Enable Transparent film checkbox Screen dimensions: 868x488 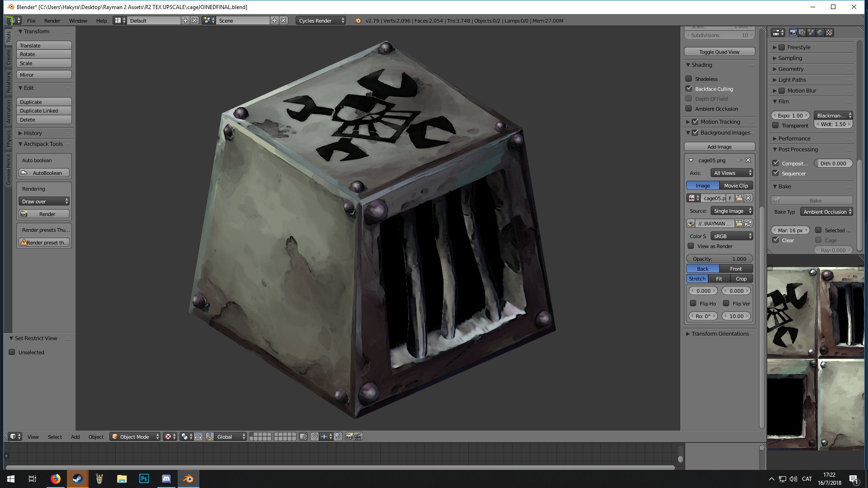[775, 125]
